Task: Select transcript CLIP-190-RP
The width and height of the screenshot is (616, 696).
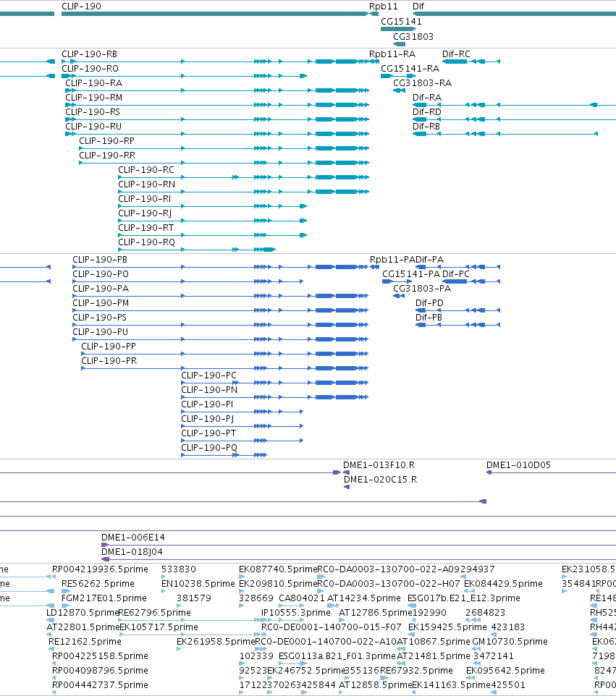Action: click(224, 148)
